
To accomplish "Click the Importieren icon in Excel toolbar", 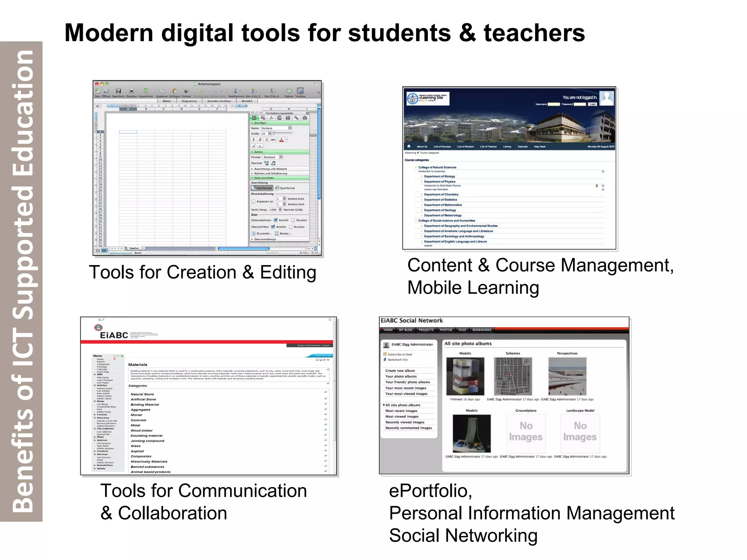I will point(146,91).
